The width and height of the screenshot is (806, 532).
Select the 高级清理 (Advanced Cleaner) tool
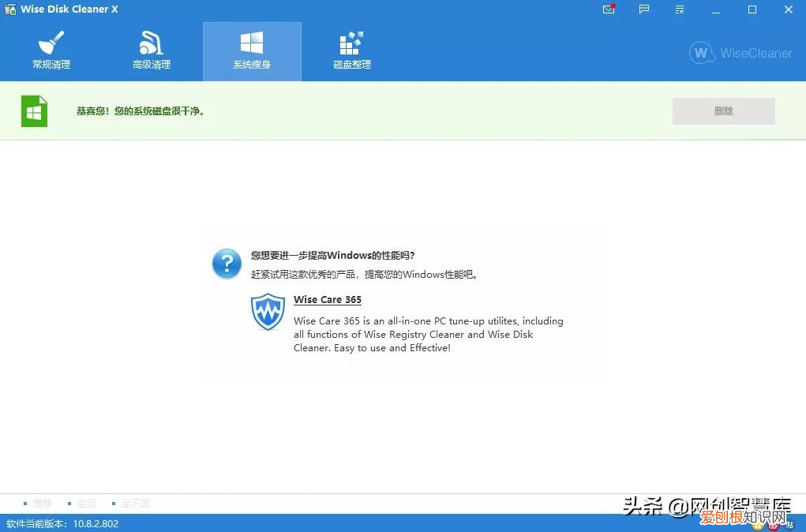pyautogui.click(x=151, y=51)
